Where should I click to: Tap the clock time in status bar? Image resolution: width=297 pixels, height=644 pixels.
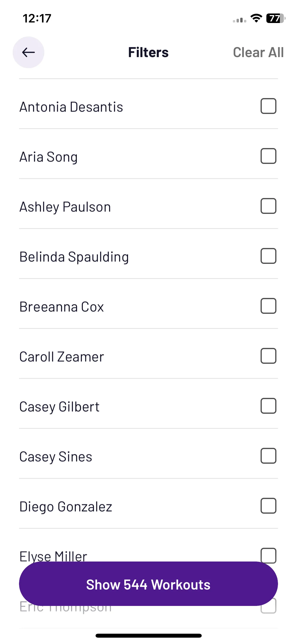tap(37, 19)
